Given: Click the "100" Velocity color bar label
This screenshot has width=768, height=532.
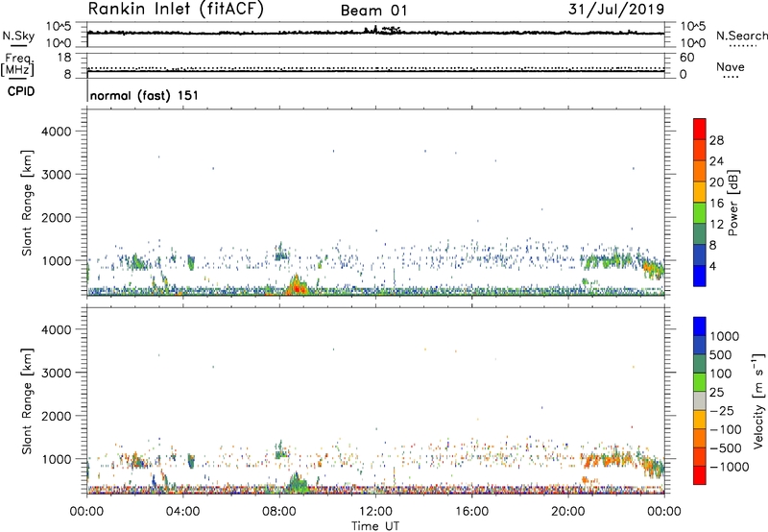Looking at the screenshot, I should [x=721, y=374].
